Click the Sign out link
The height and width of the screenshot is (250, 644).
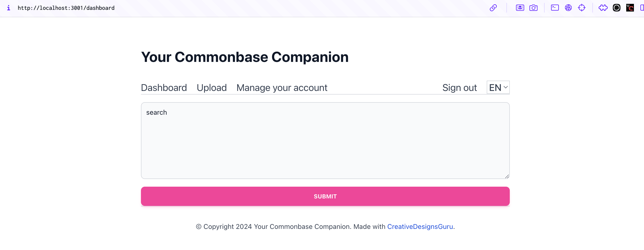(459, 88)
